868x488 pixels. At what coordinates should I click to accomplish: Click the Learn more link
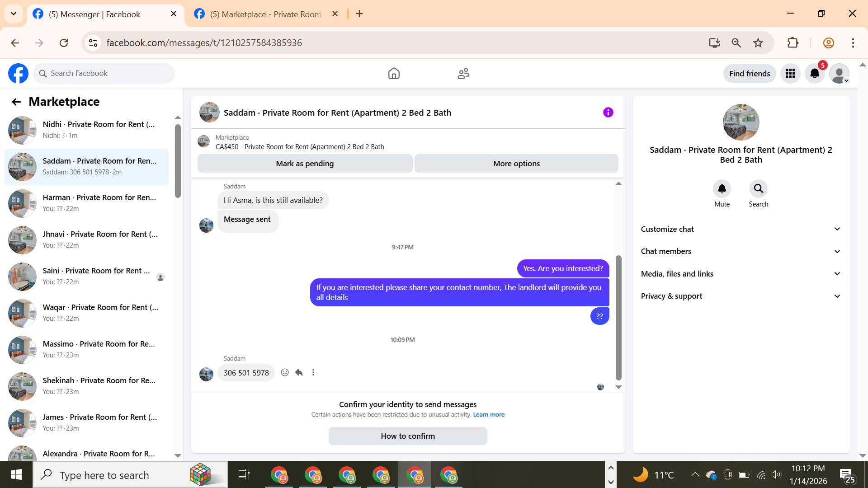(x=489, y=415)
